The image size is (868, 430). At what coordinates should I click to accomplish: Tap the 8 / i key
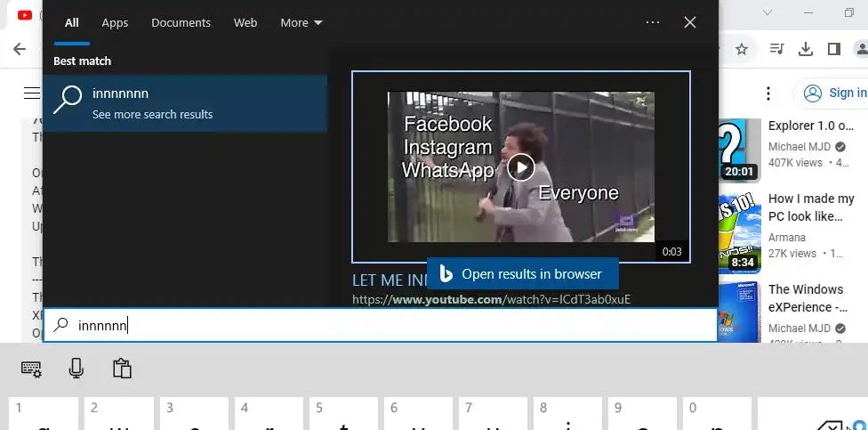568,413
